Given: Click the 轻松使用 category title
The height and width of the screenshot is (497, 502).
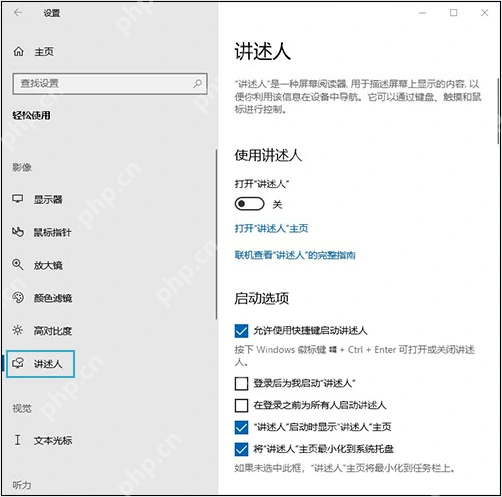Looking at the screenshot, I should (31, 116).
